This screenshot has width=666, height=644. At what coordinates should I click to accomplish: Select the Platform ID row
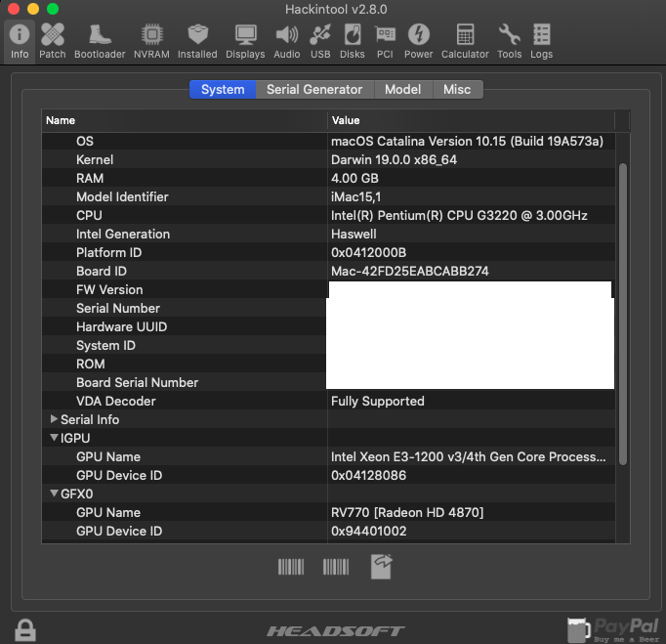328,252
